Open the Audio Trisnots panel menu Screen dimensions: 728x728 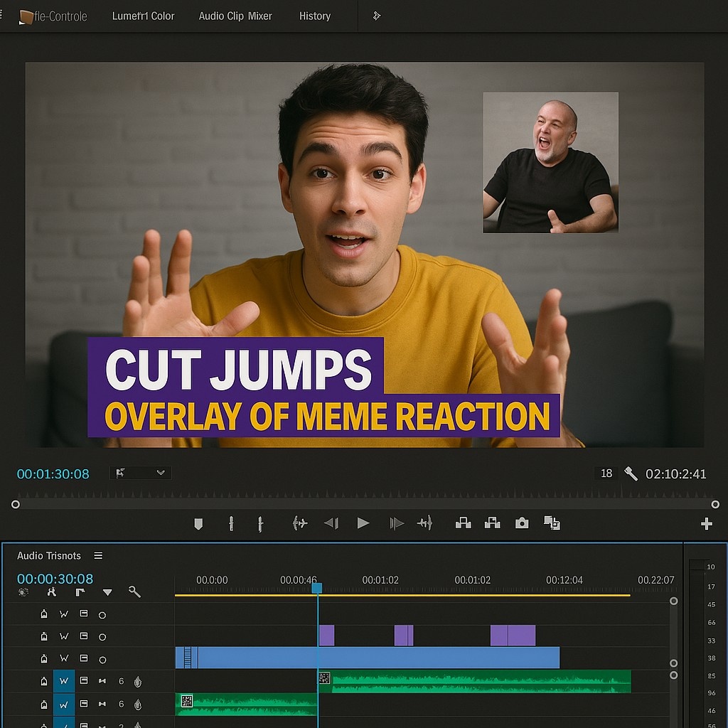tap(98, 556)
